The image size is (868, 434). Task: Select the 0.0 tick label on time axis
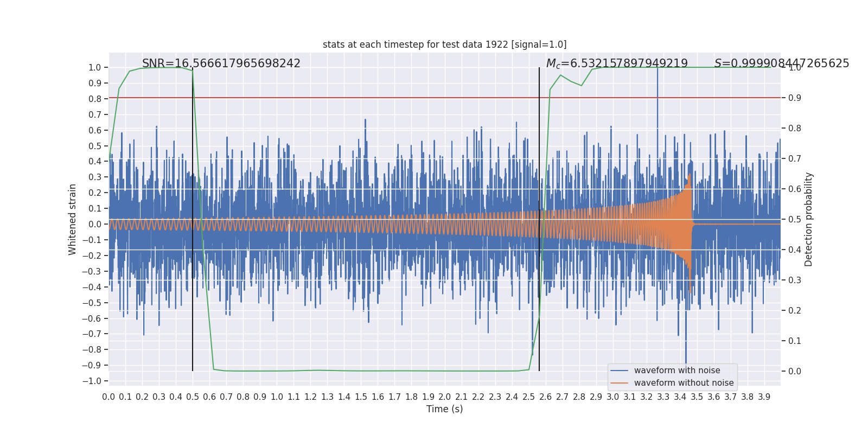click(108, 397)
